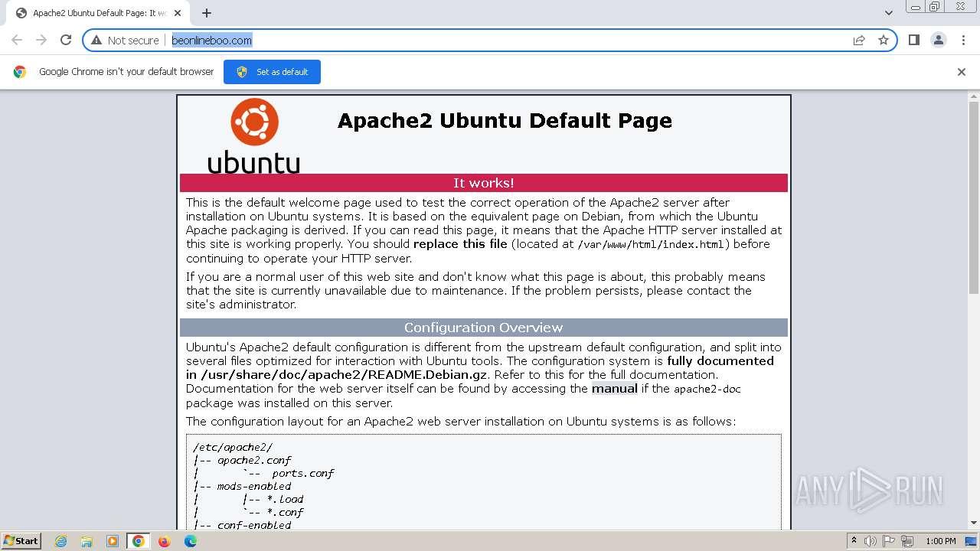Launch Microsoft Edge from the taskbar

(x=190, y=541)
